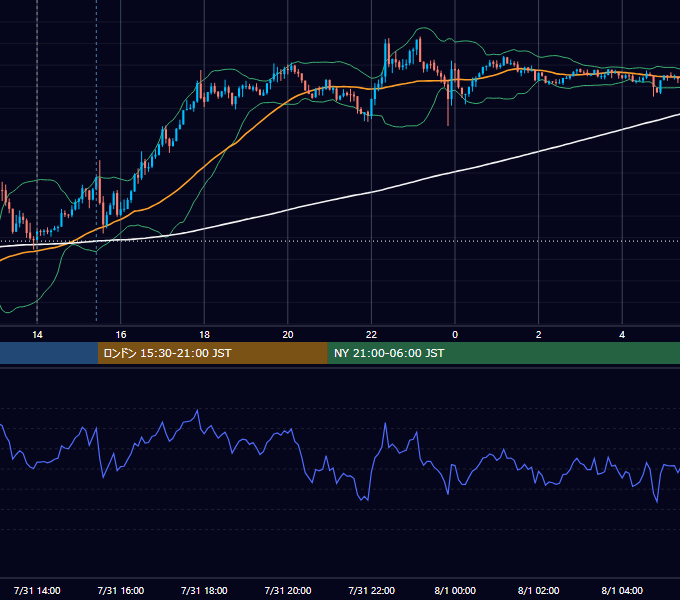Click the 7/31 20:00 time label

pos(288,590)
